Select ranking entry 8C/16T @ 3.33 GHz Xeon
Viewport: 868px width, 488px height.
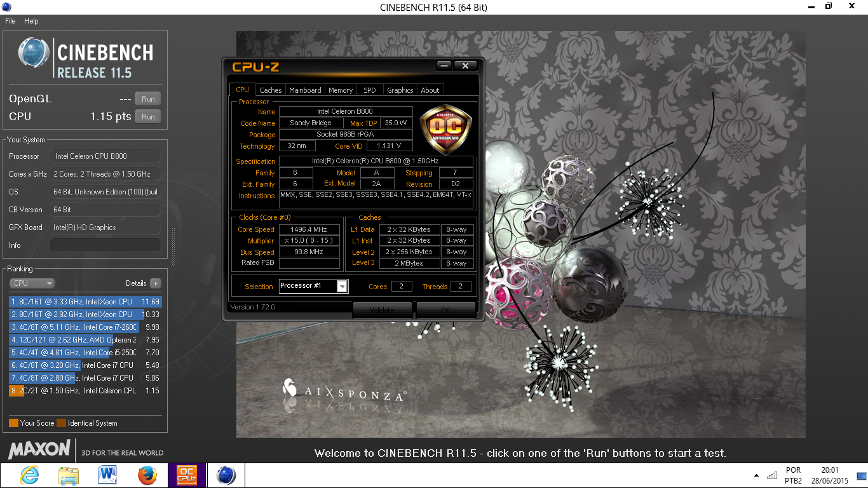tap(85, 302)
